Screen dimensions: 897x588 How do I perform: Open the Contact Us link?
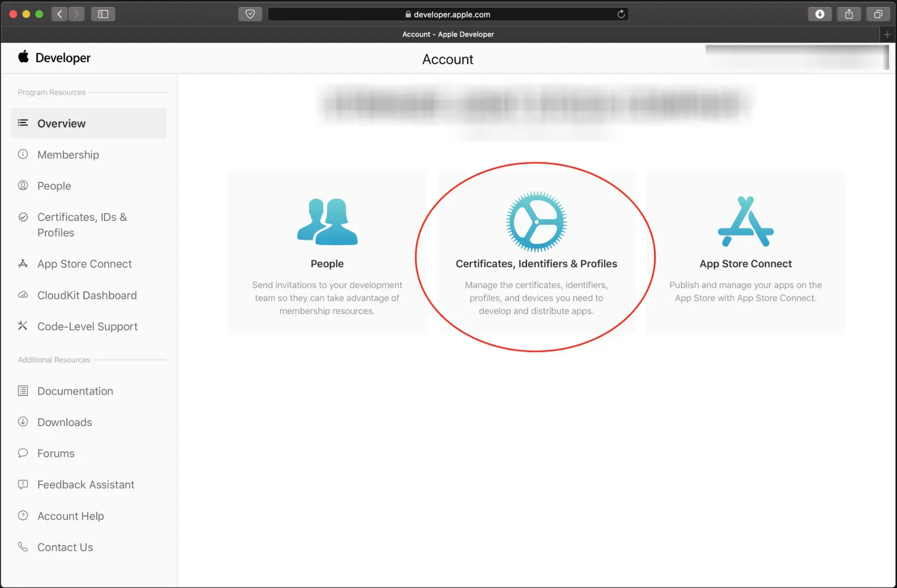pyautogui.click(x=89, y=547)
